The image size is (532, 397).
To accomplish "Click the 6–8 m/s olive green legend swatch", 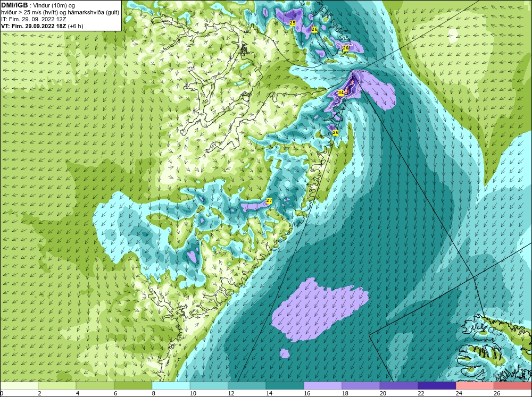I will 133,386.
